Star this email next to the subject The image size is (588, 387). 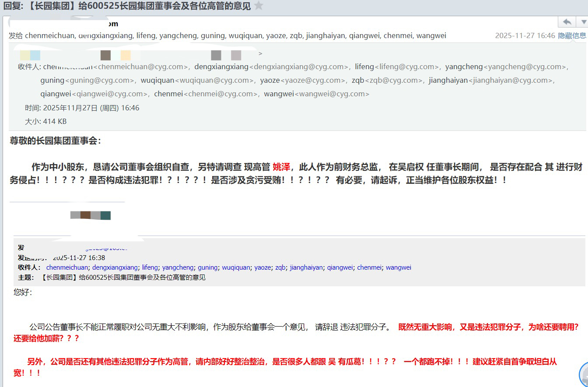click(259, 5)
